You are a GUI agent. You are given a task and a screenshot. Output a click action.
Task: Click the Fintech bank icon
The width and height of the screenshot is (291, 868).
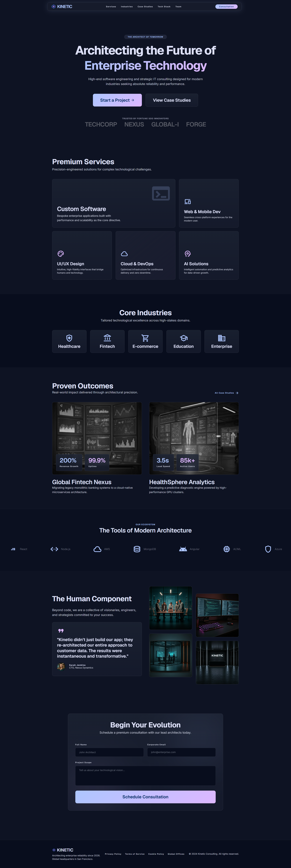point(107,338)
